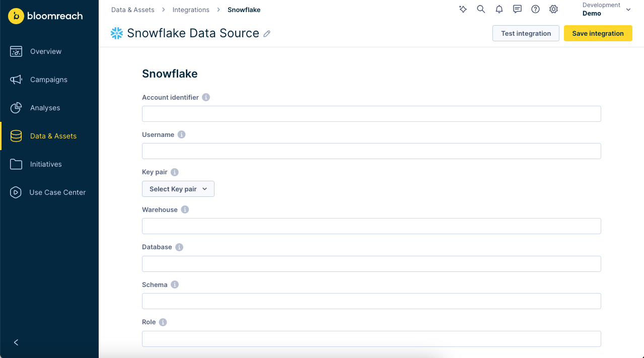Open Data & Assets database icon
644x358 pixels.
(16, 136)
